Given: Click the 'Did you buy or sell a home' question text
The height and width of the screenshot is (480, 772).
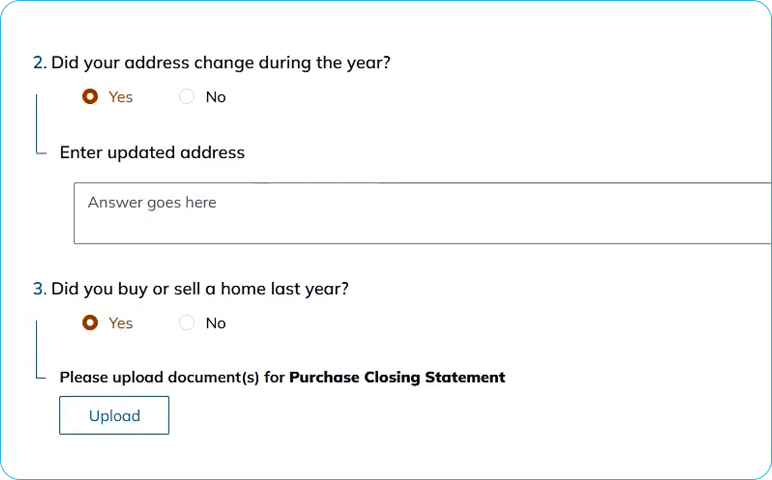Looking at the screenshot, I should [200, 289].
